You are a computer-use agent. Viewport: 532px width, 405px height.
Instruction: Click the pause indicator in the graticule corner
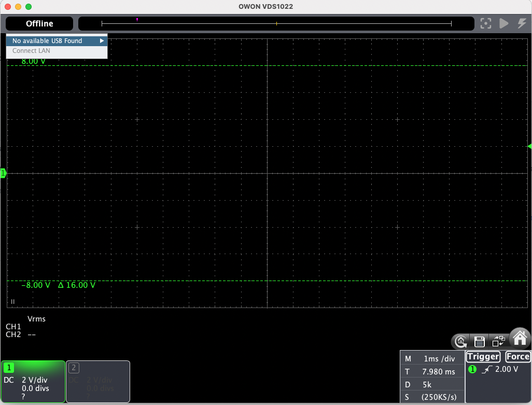click(12, 301)
